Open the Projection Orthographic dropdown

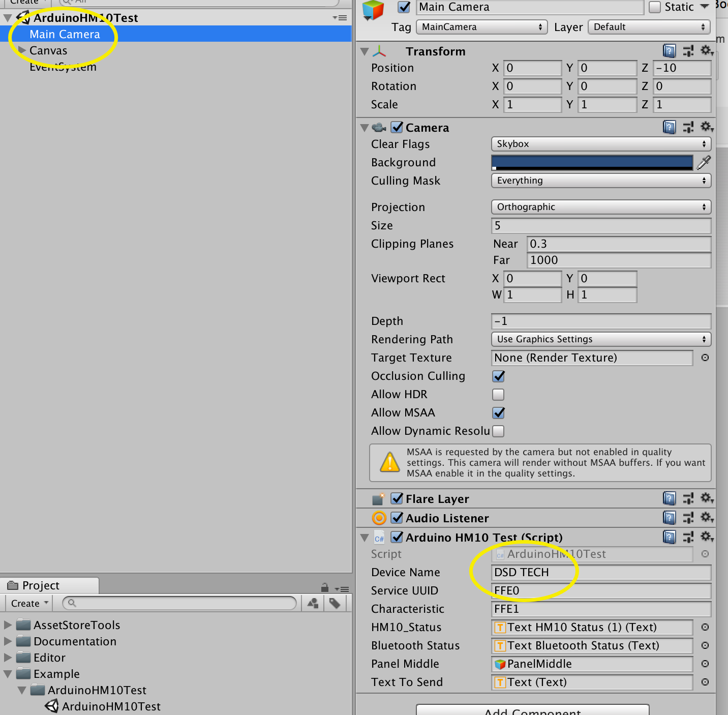pyautogui.click(x=601, y=207)
